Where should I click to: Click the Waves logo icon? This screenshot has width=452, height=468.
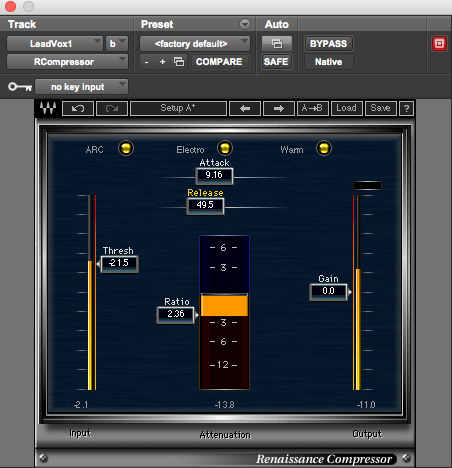48,108
